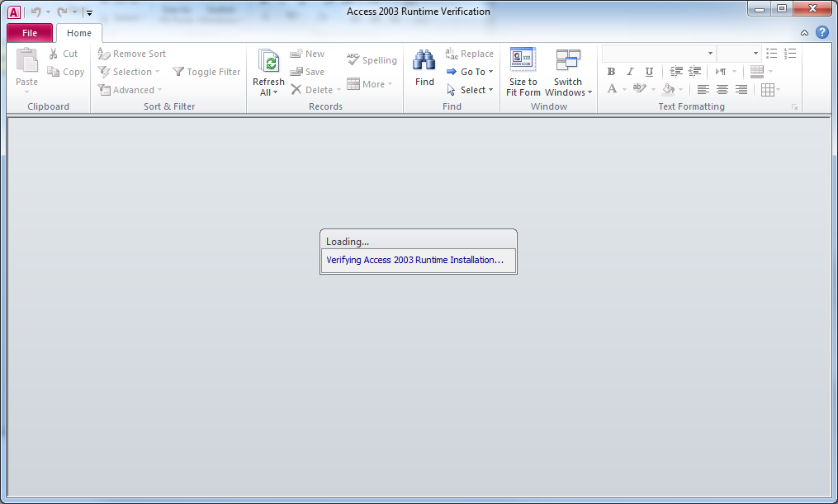Click the Paste clipboard icon

click(x=26, y=59)
